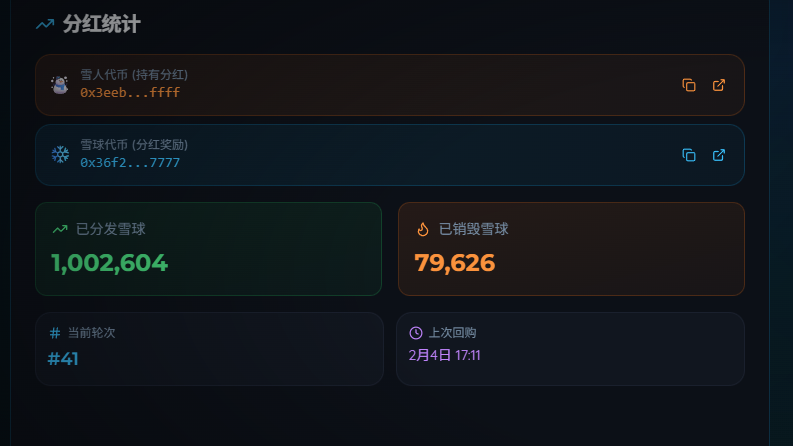Open snowman token in external explorer
Viewport: 793px width, 446px height.
[x=718, y=85]
